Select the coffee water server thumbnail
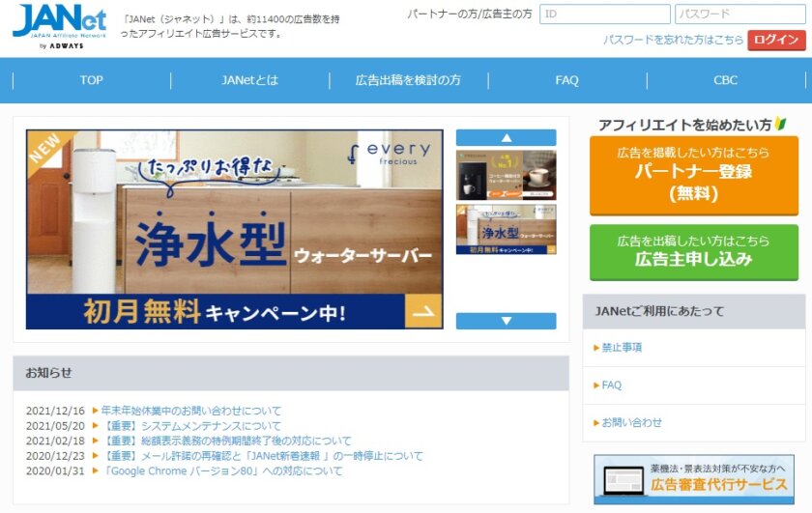 click(x=506, y=175)
